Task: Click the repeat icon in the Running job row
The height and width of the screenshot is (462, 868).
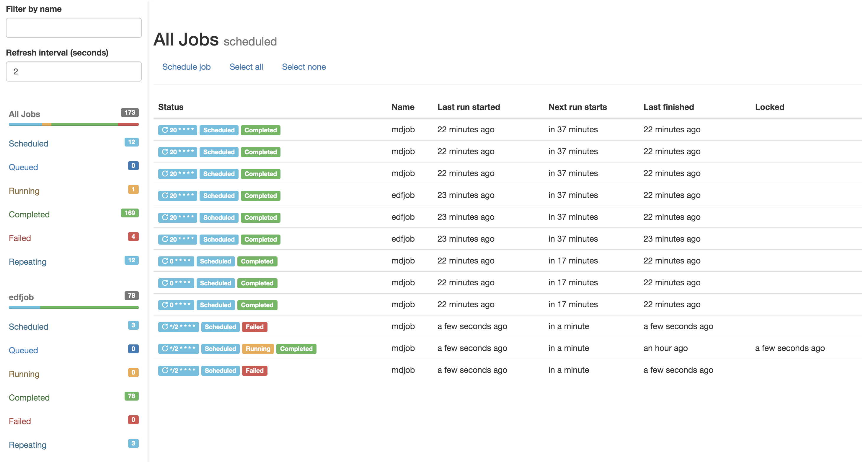Action: pos(165,348)
